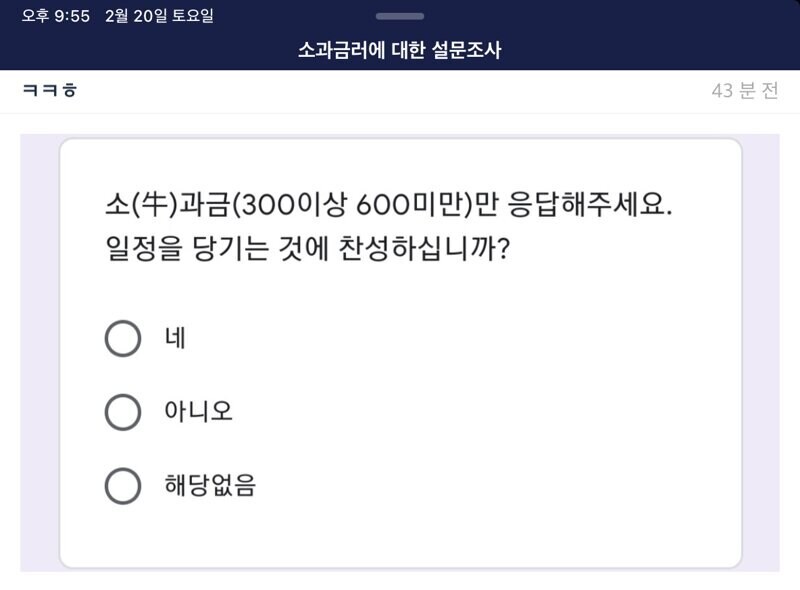Tap the sheet drag handle at the top

[x=399, y=16]
